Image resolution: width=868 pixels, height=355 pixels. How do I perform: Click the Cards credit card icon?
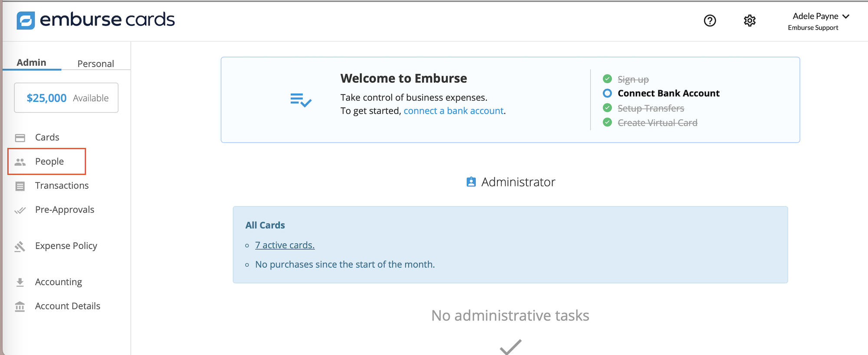point(20,138)
